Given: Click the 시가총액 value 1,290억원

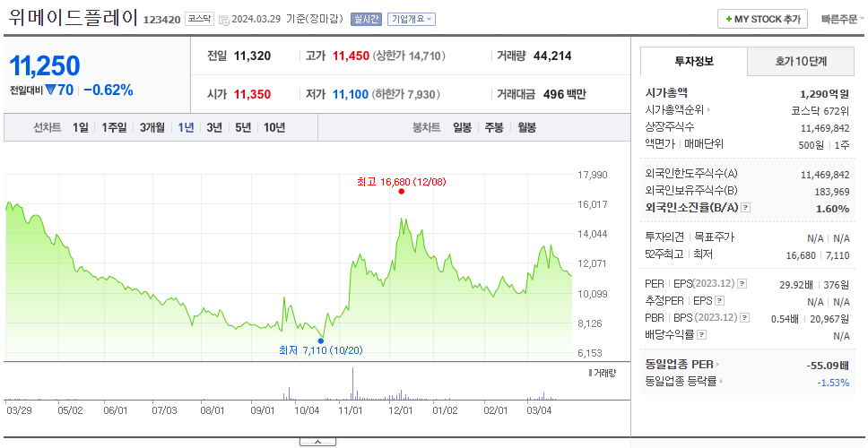Looking at the screenshot, I should [x=824, y=93].
